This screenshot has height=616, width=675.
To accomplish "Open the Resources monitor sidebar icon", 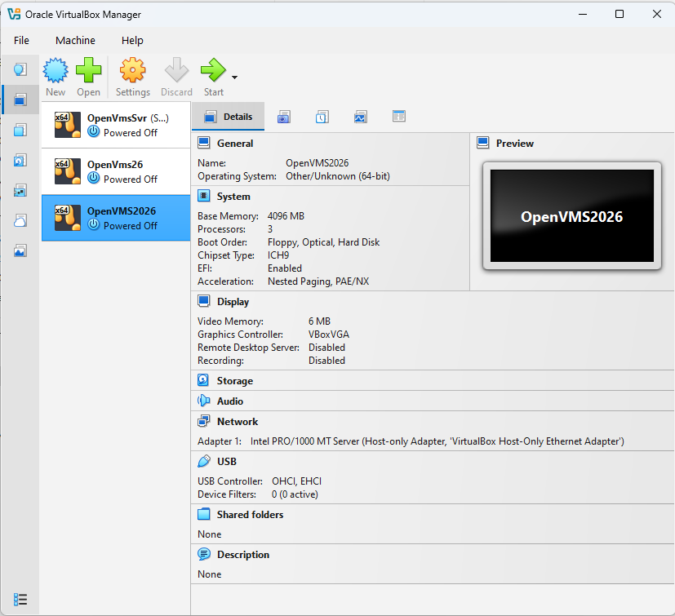I will coord(20,250).
